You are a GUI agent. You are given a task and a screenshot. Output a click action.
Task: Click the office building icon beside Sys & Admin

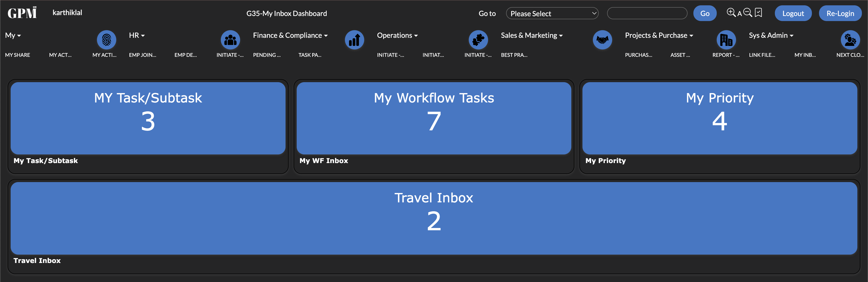click(726, 40)
